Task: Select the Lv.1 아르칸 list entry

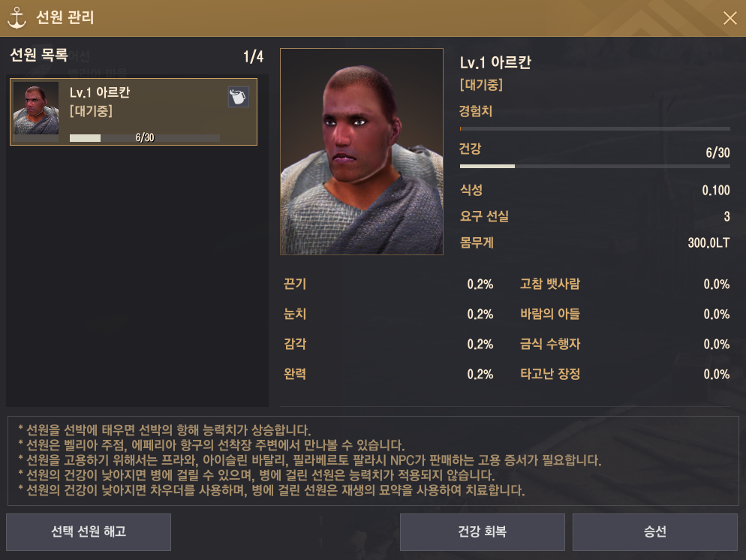Action: click(134, 112)
